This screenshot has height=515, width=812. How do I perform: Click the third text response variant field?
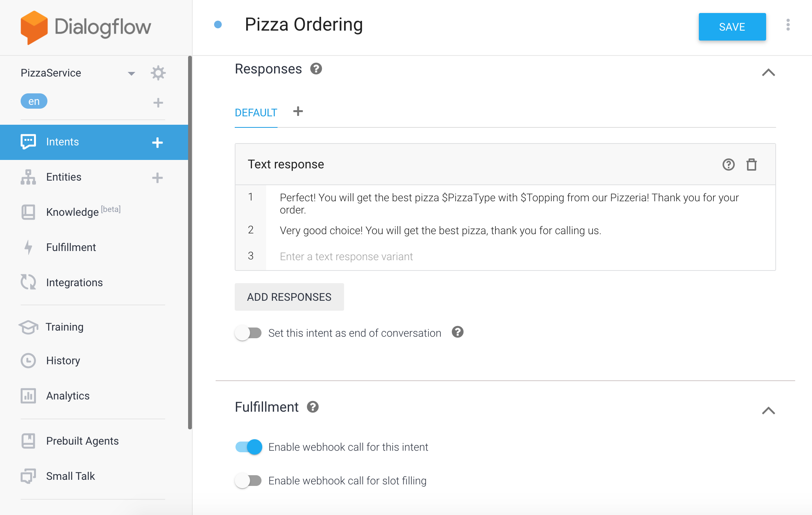(521, 256)
